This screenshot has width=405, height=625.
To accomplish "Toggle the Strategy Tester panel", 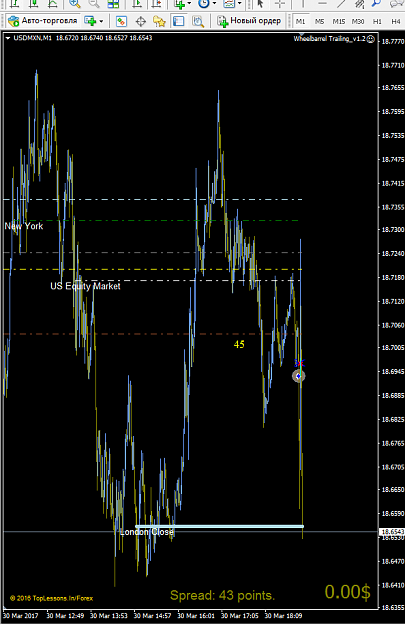I will pos(198,21).
